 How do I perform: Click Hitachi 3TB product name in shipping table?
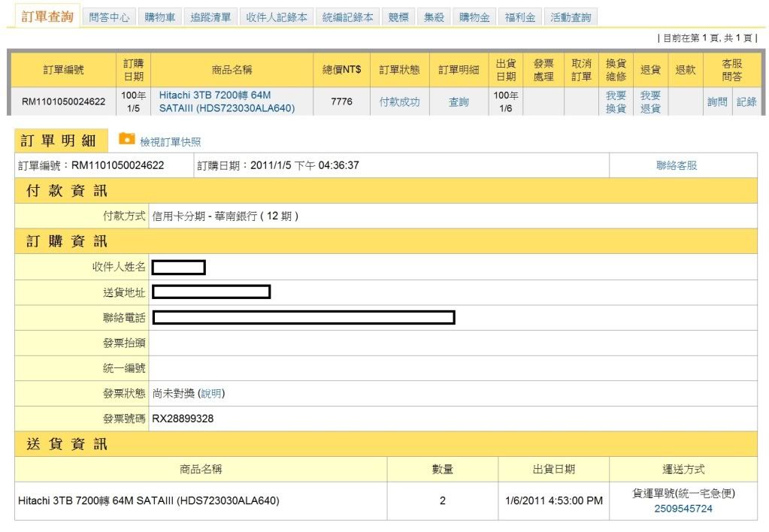point(149,500)
